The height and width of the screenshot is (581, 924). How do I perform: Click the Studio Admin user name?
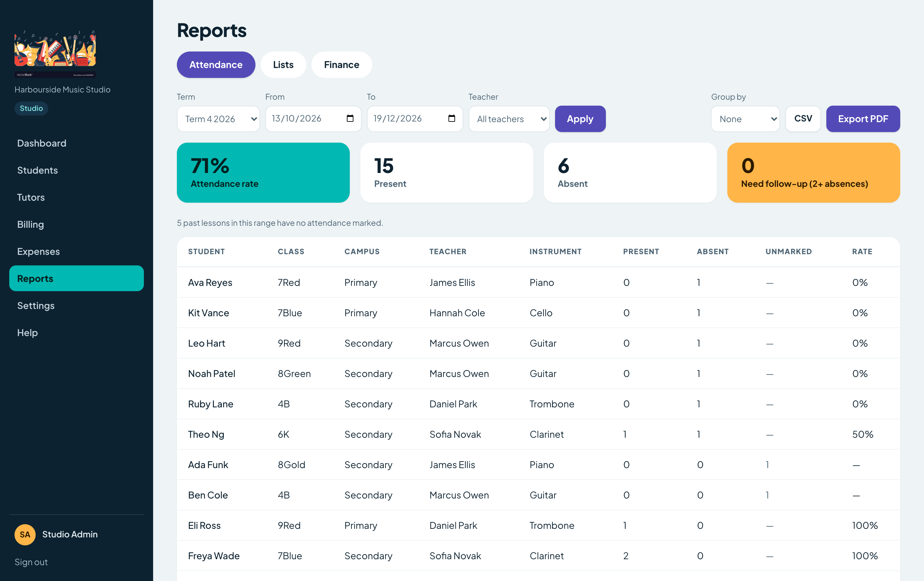click(70, 534)
